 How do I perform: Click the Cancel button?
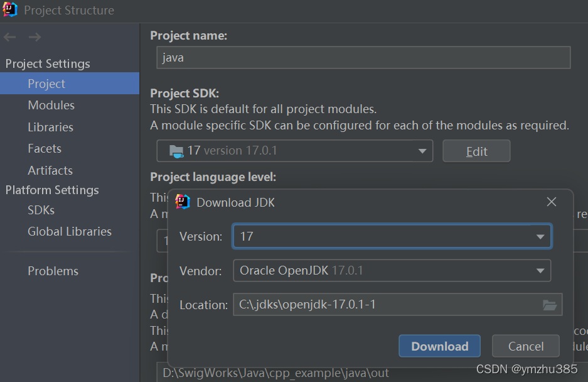coord(526,346)
